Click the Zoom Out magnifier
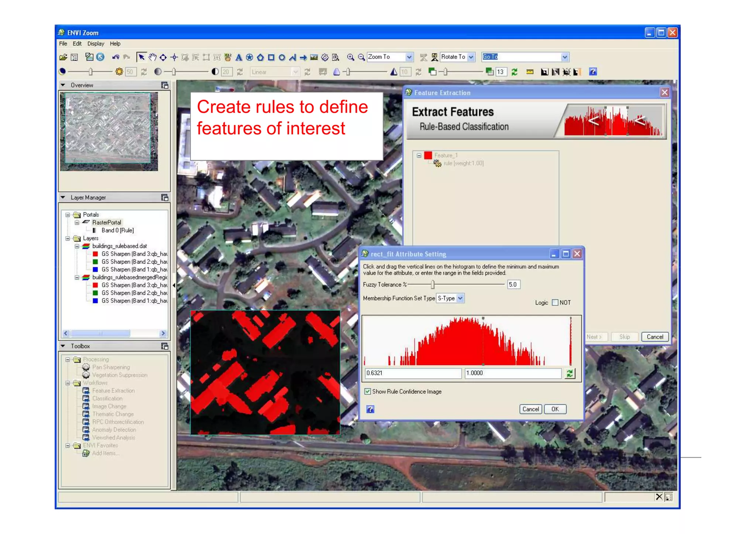Screen dimensions: 756x534 (361, 57)
